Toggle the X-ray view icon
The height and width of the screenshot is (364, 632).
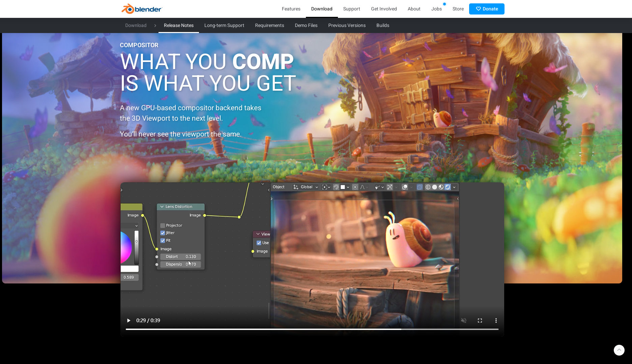(420, 187)
